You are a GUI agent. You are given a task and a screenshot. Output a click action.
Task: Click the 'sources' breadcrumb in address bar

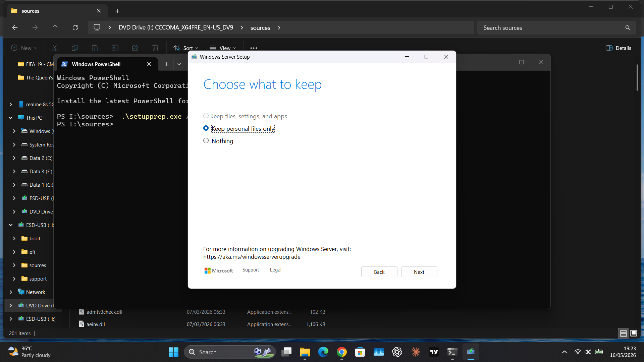tap(260, 27)
